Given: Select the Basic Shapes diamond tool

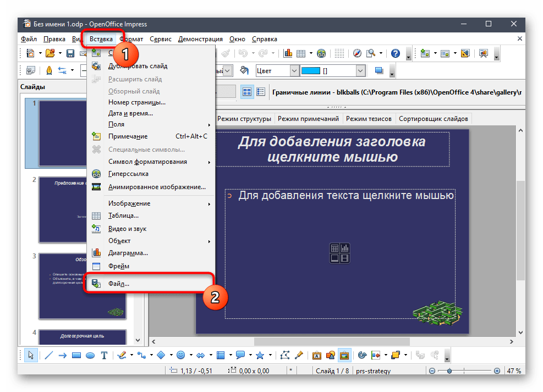Looking at the screenshot, I should coord(161,355).
